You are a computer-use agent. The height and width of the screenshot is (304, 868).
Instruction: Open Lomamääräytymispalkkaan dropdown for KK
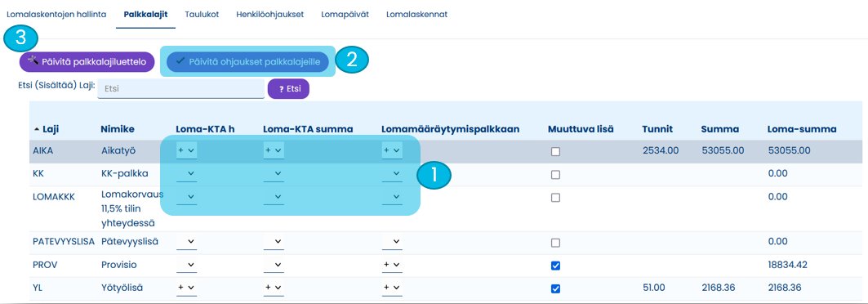[392, 174]
